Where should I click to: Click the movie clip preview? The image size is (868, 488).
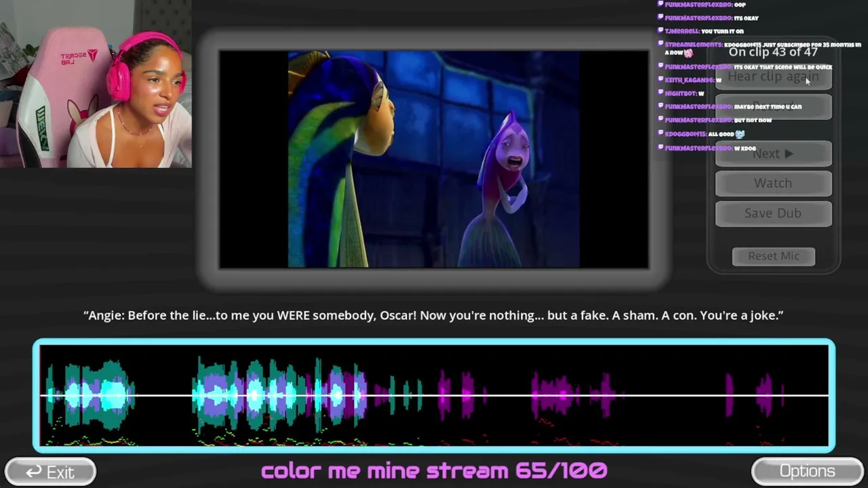click(434, 159)
